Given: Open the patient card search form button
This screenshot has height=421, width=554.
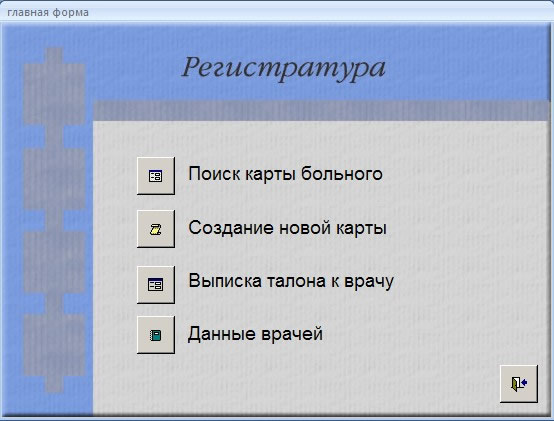Looking at the screenshot, I should tap(156, 176).
